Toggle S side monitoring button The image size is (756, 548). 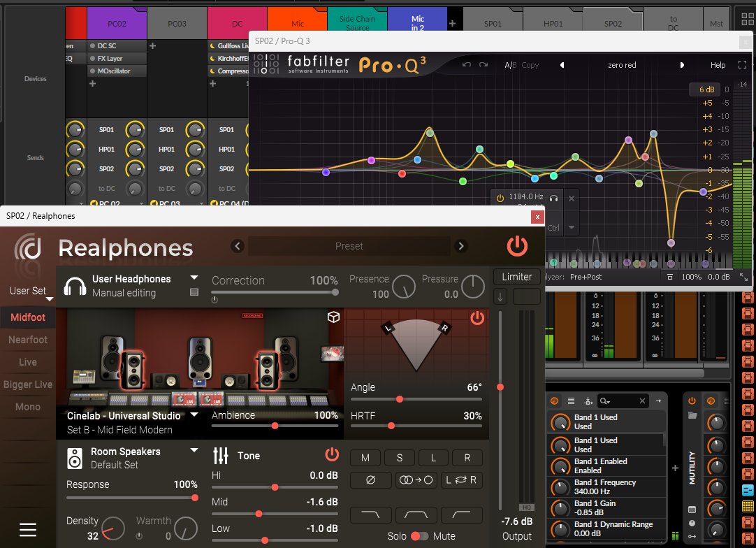coord(399,458)
